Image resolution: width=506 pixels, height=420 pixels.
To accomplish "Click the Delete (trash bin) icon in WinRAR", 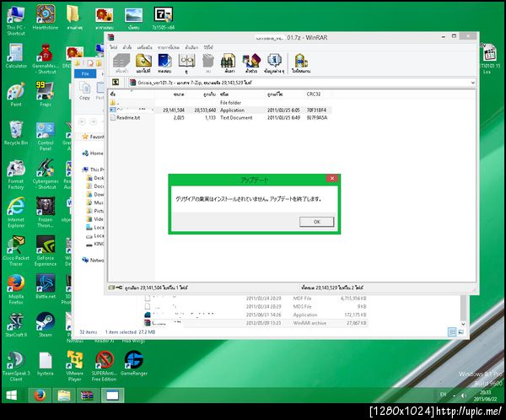I will (208, 63).
